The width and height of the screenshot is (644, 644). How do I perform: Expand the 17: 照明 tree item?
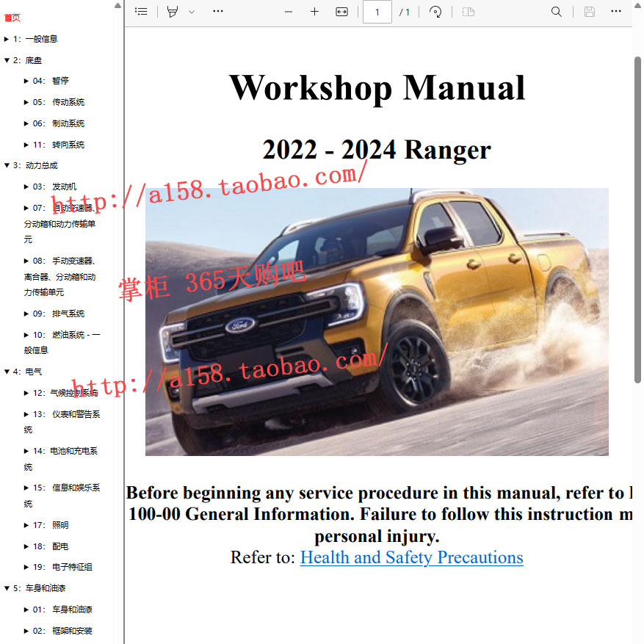click(x=26, y=525)
